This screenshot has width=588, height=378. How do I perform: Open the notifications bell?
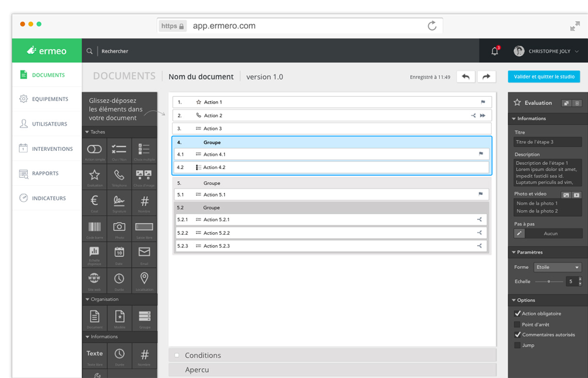[495, 51]
